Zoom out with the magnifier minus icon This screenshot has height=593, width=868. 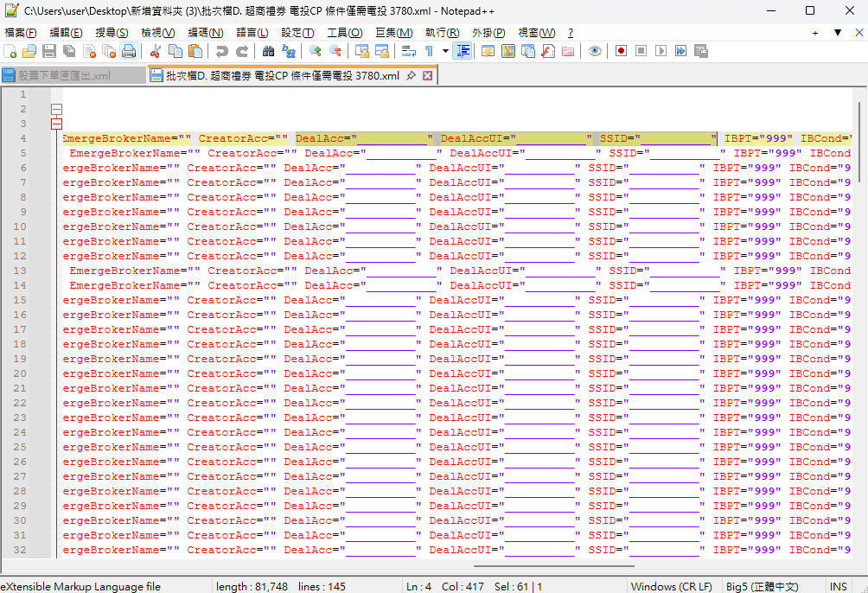point(335,52)
